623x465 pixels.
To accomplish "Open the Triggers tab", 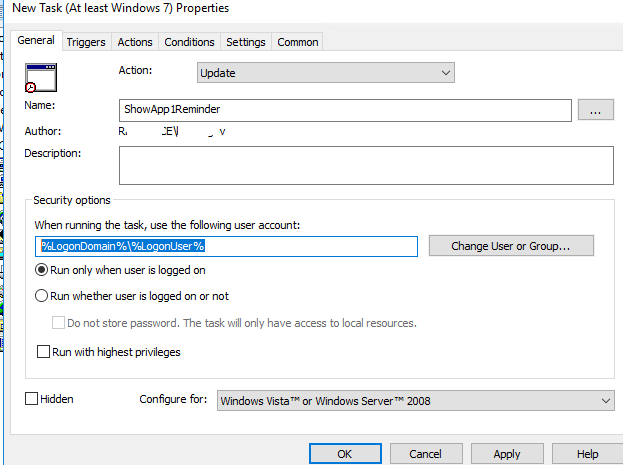I will point(86,42).
